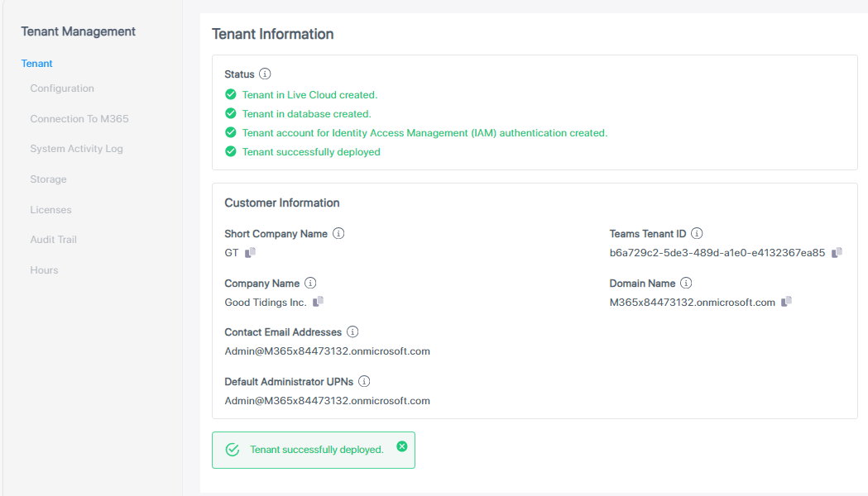Click the info icon next to Status
The height and width of the screenshot is (496, 868).
pos(265,74)
